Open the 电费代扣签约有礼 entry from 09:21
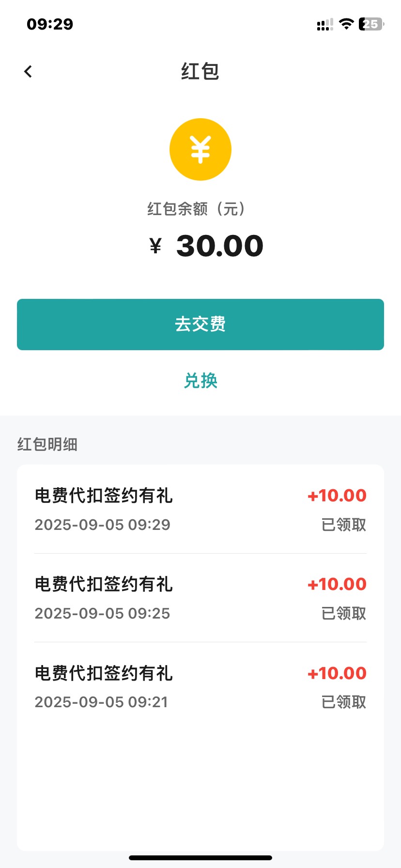The width and height of the screenshot is (401, 868). tap(200, 687)
